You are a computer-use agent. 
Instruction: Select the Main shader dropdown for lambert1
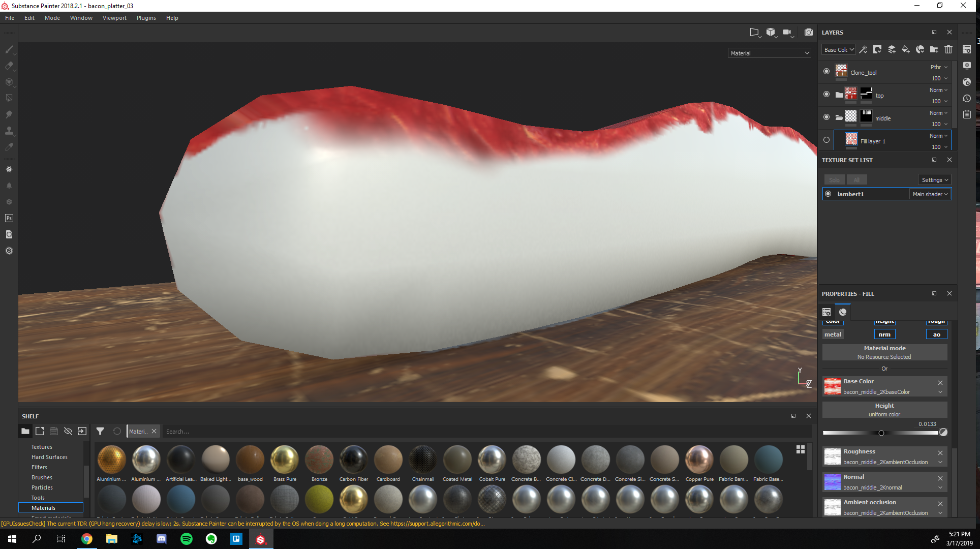click(x=930, y=194)
